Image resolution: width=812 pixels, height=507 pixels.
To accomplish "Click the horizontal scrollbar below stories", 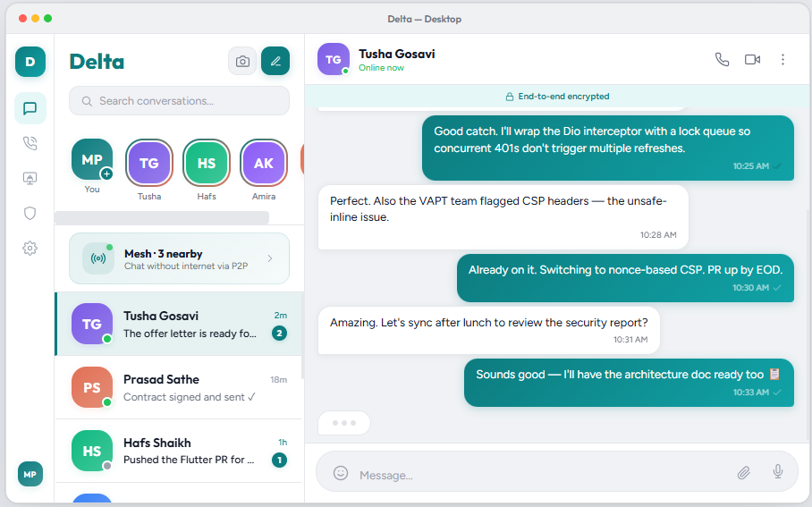I will coord(162,217).
